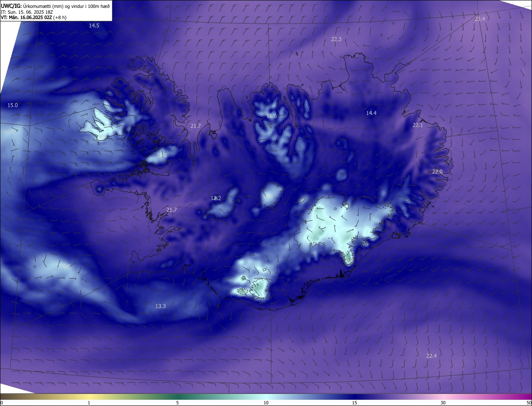Select the valid time line 'VT: Mán. 16.06.2025 02Z'
Screen dimensions: 532x406
(27, 17)
